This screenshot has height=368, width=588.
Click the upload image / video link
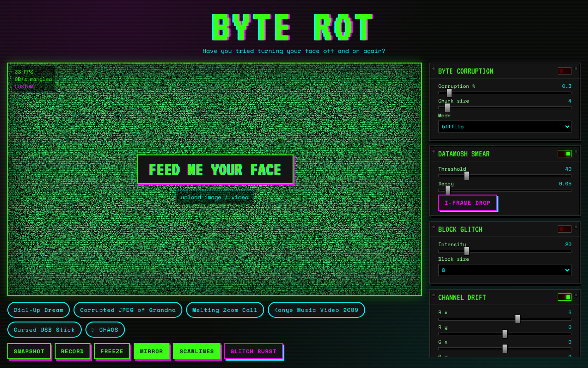click(215, 197)
